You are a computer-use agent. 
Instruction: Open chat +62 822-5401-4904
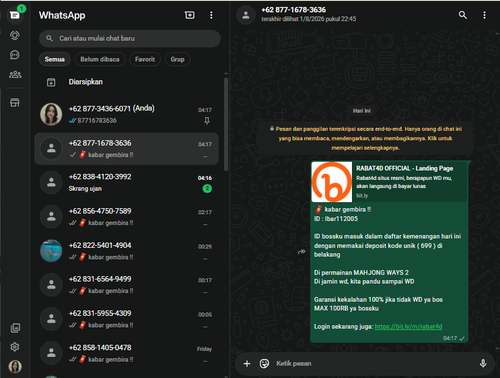tap(127, 251)
